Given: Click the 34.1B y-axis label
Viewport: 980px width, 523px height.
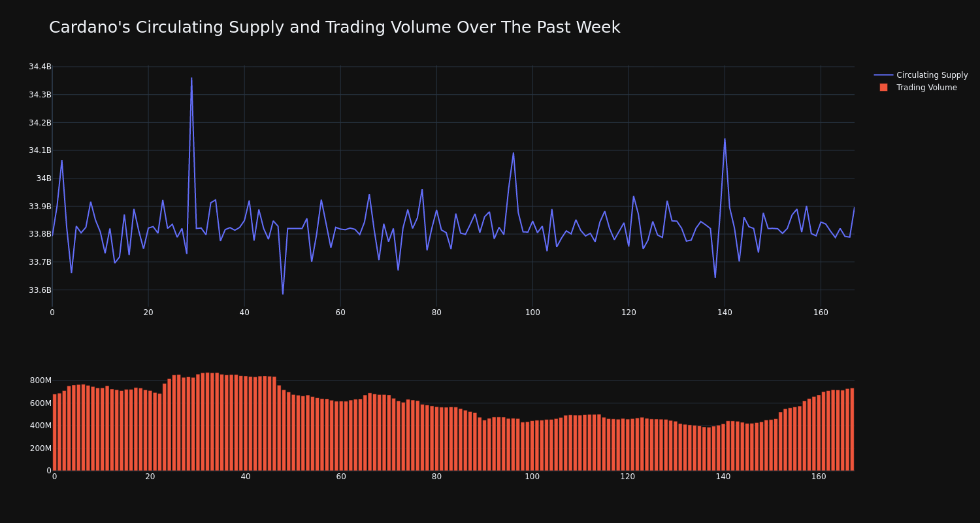Looking at the screenshot, I should point(40,150).
